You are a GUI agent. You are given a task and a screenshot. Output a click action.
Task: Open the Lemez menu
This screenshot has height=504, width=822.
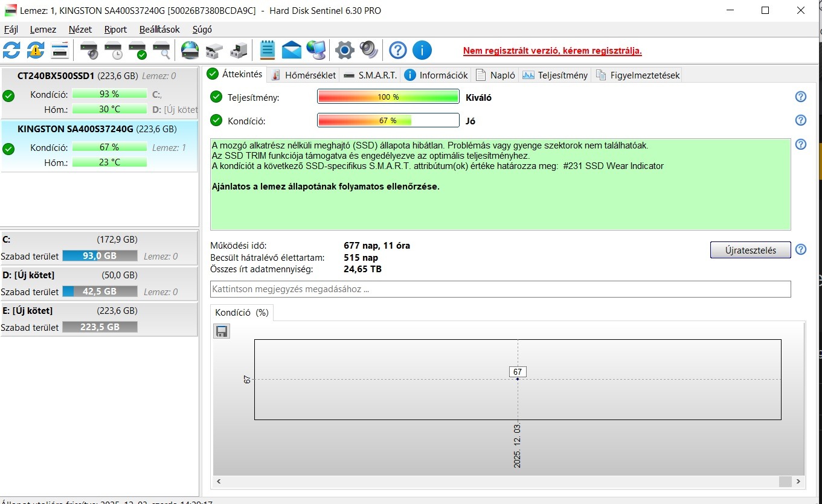(x=43, y=29)
